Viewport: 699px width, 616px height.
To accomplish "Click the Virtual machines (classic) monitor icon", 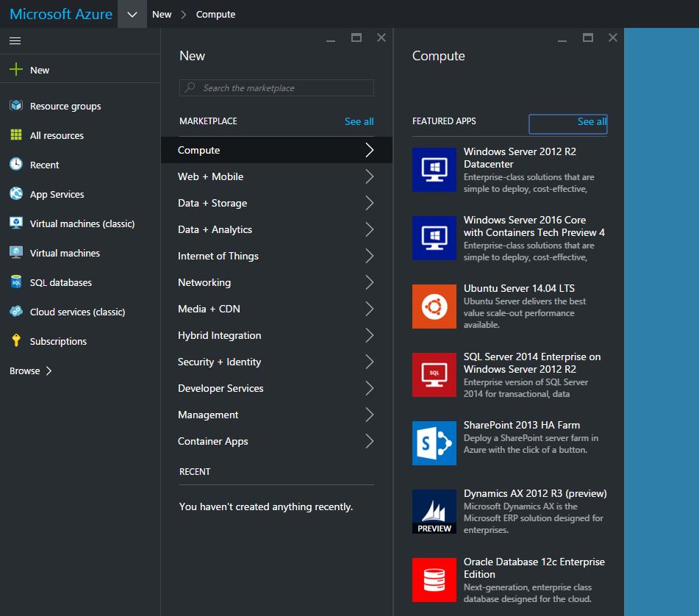I will coord(16,223).
